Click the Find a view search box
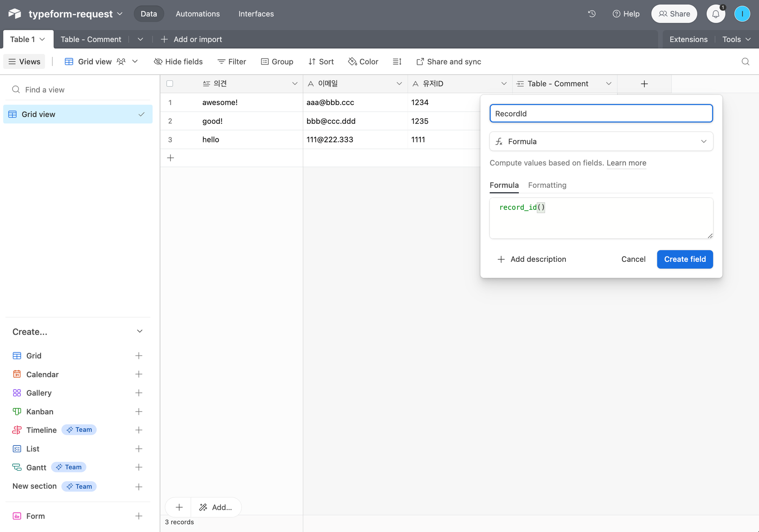 point(78,90)
